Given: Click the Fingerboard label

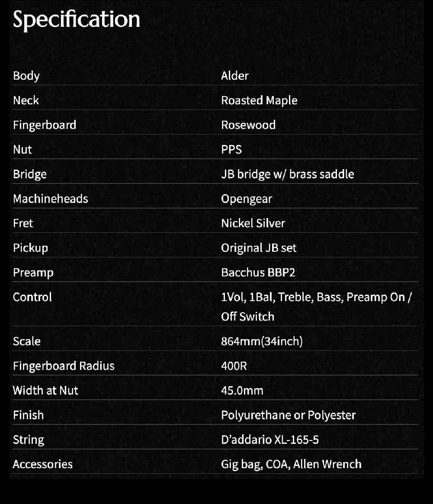Looking at the screenshot, I should pyautogui.click(x=45, y=125).
